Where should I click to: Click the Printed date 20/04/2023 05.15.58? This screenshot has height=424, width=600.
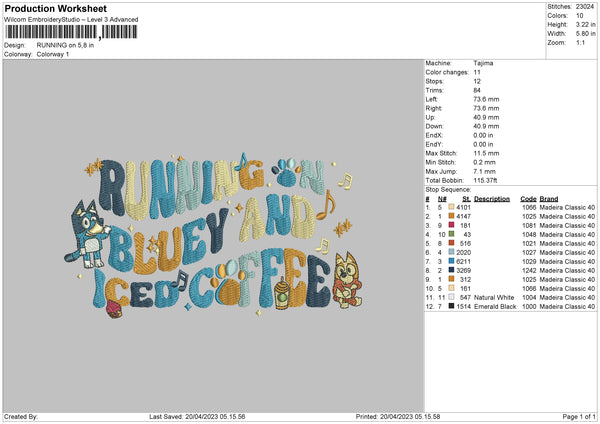pyautogui.click(x=410, y=417)
